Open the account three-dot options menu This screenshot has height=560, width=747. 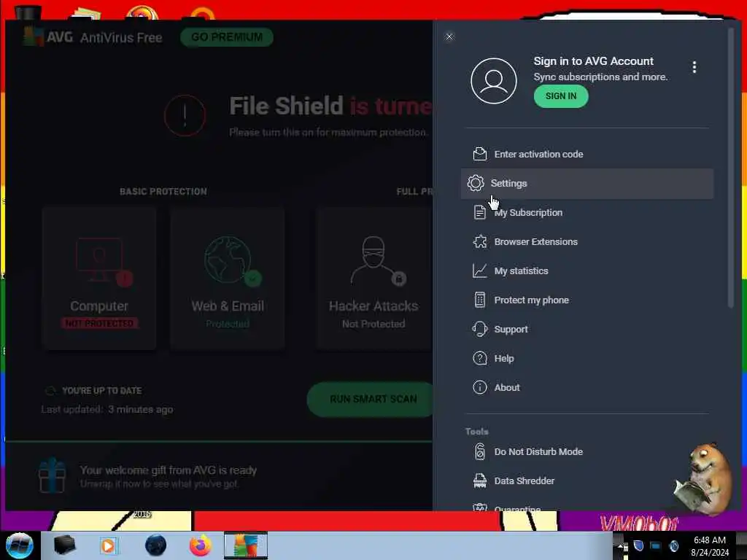[x=694, y=67]
